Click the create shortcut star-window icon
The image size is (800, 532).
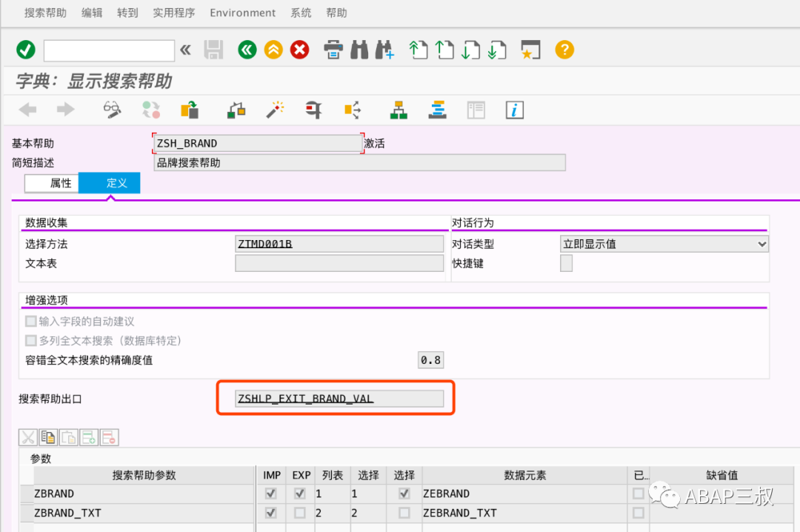click(x=530, y=50)
